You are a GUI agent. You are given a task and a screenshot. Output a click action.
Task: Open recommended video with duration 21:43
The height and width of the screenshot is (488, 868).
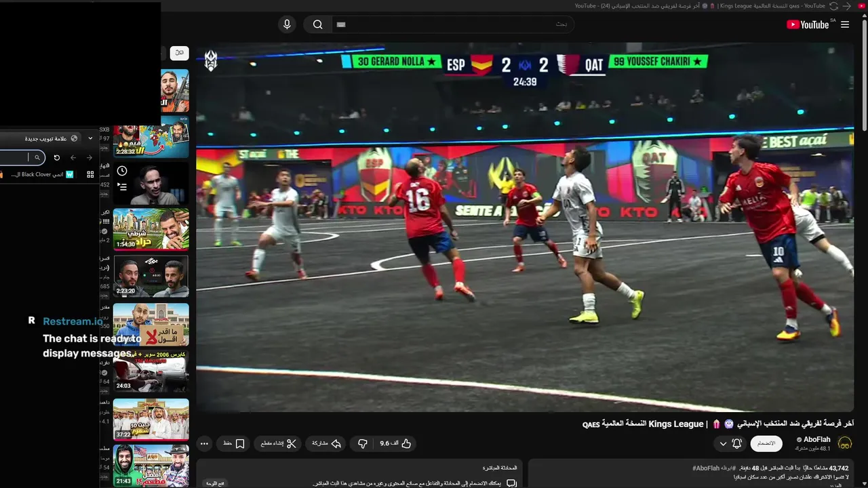(151, 466)
